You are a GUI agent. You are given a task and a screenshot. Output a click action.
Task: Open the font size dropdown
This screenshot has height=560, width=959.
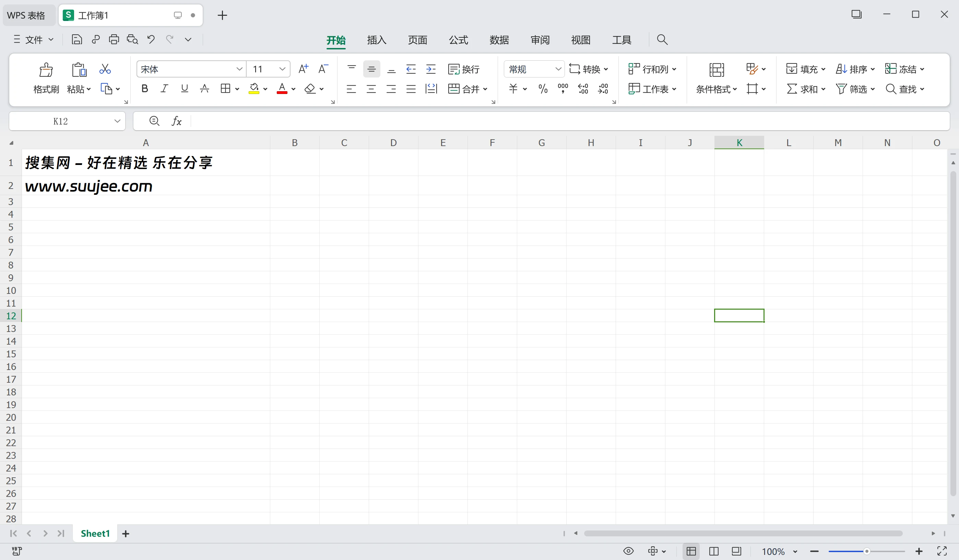tap(282, 69)
